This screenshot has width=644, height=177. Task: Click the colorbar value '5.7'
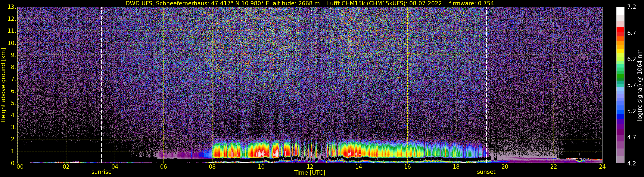632,85
